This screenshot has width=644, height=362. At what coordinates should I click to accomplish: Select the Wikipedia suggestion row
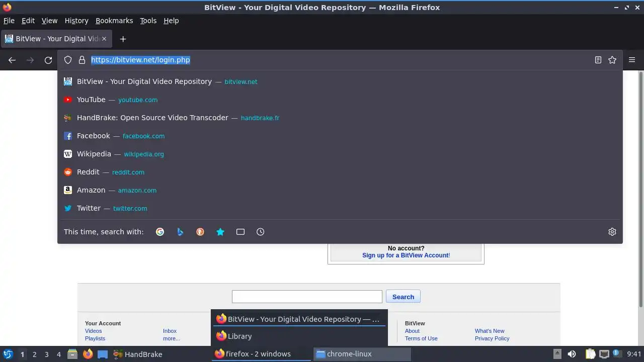point(340,154)
